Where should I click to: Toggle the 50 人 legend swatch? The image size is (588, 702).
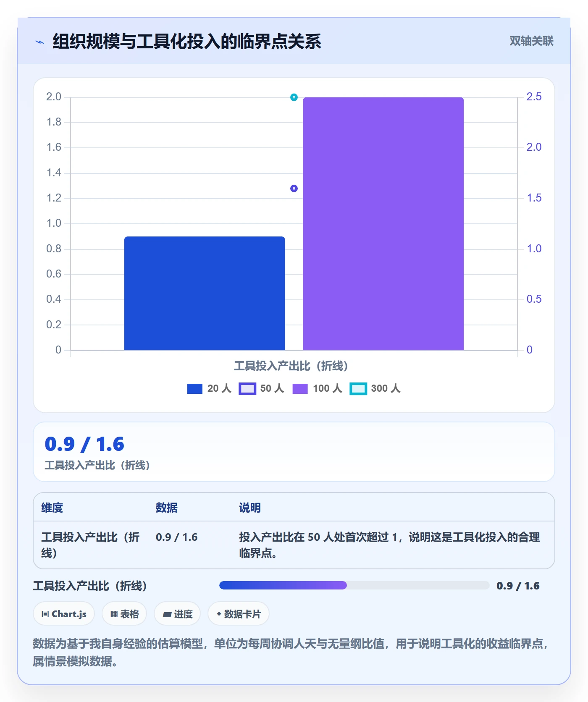click(x=247, y=389)
